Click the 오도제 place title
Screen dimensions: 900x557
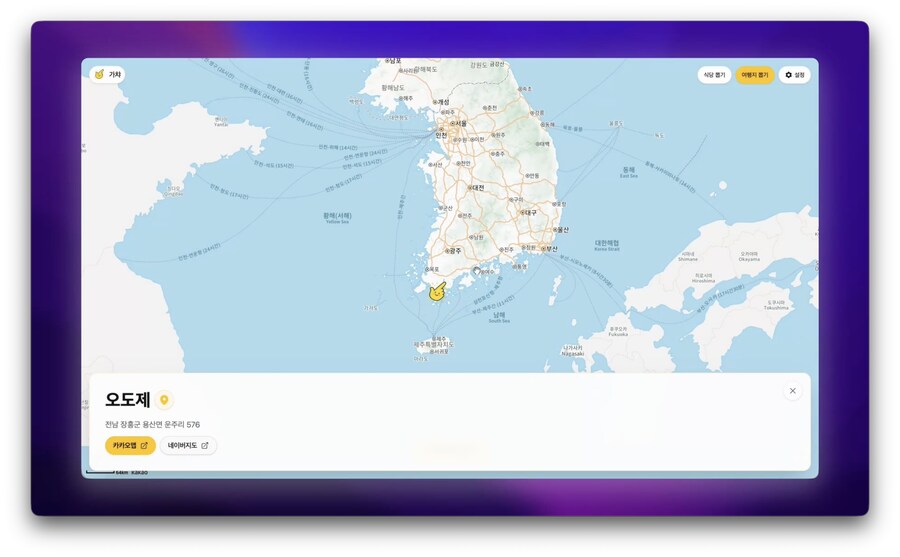(x=127, y=400)
